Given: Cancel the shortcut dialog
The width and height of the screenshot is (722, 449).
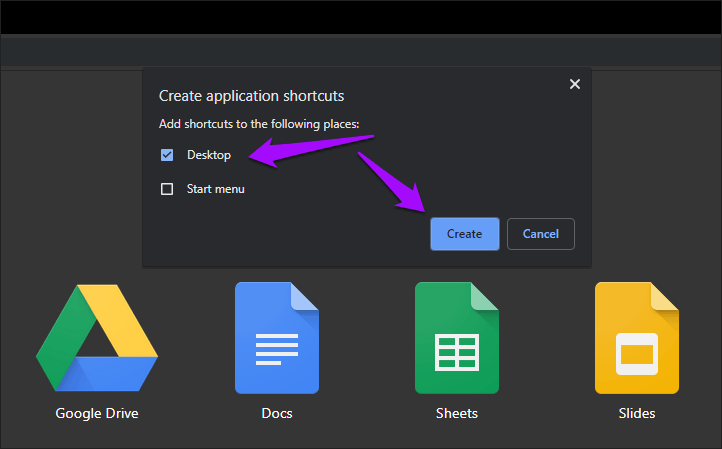Looking at the screenshot, I should pyautogui.click(x=541, y=234).
